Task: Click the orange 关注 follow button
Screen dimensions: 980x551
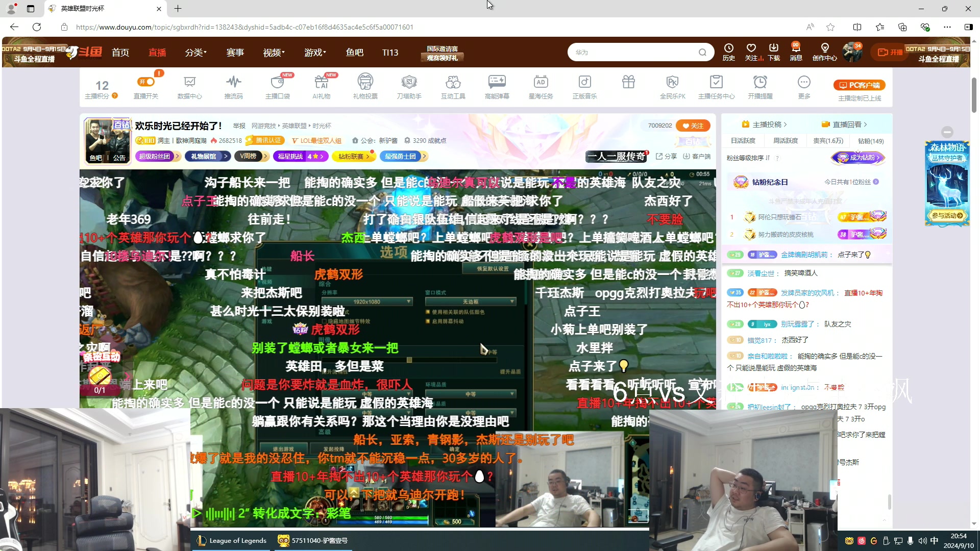Action: point(693,126)
